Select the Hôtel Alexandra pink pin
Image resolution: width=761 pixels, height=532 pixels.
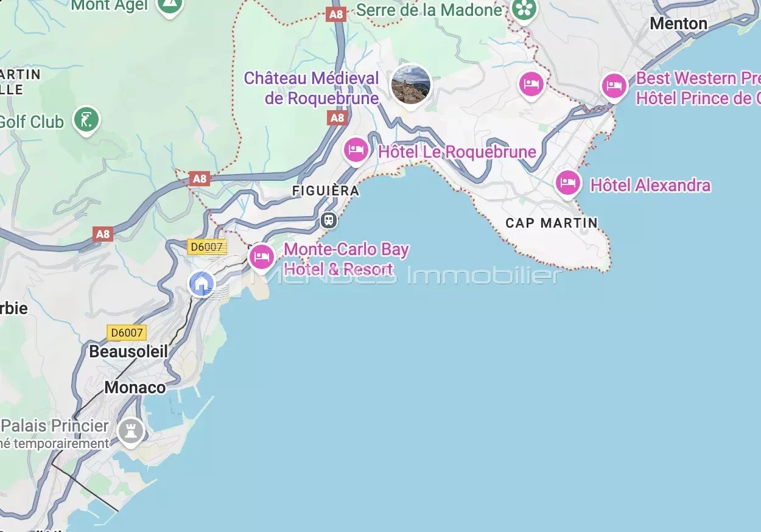tap(568, 184)
